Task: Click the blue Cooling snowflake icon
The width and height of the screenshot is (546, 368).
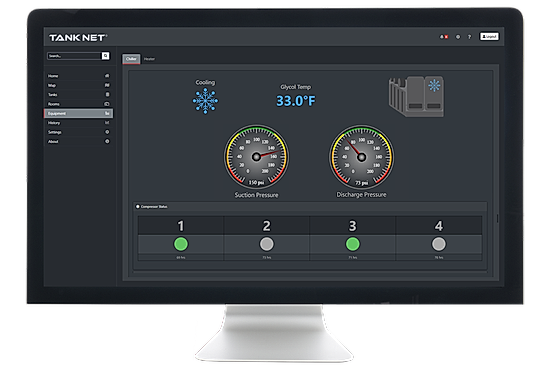Action: (205, 101)
